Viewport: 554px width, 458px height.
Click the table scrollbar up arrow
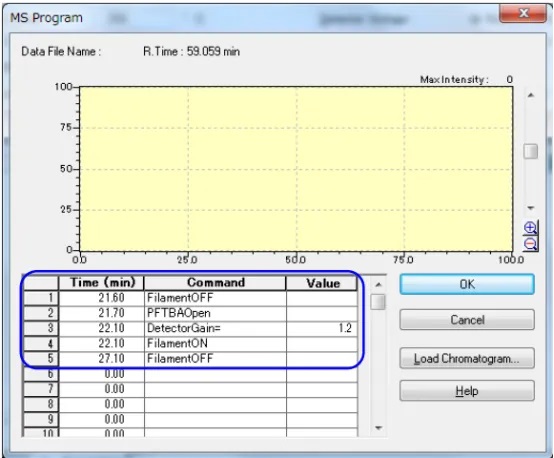point(378,284)
